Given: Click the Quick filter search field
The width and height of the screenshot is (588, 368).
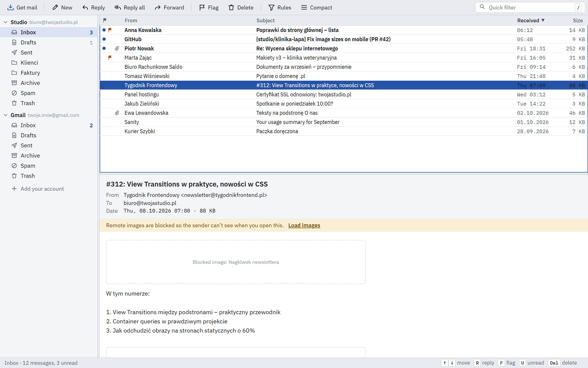Looking at the screenshot, I should [x=530, y=8].
